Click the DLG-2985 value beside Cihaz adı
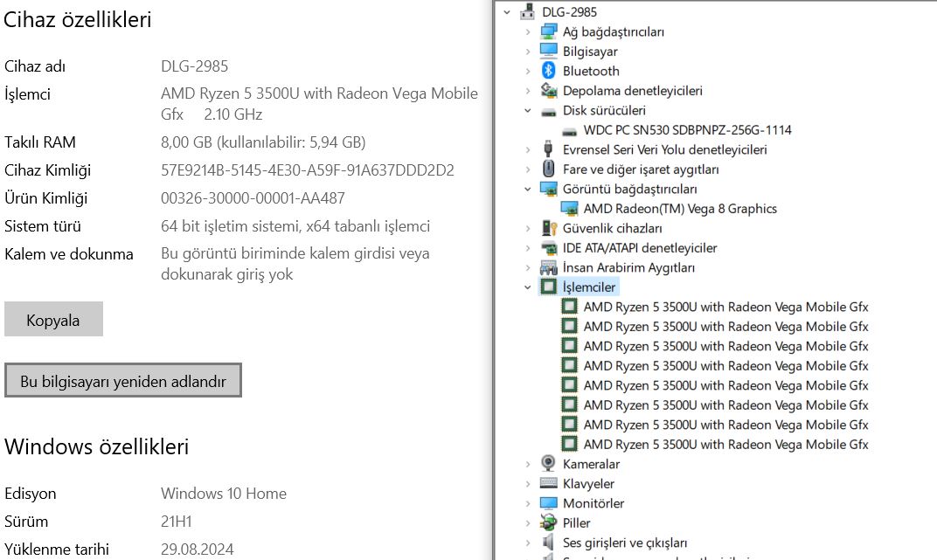937x560 pixels. 194,66
